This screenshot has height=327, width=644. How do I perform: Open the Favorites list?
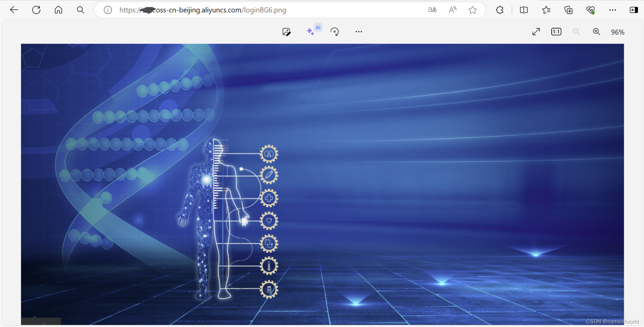click(x=546, y=10)
